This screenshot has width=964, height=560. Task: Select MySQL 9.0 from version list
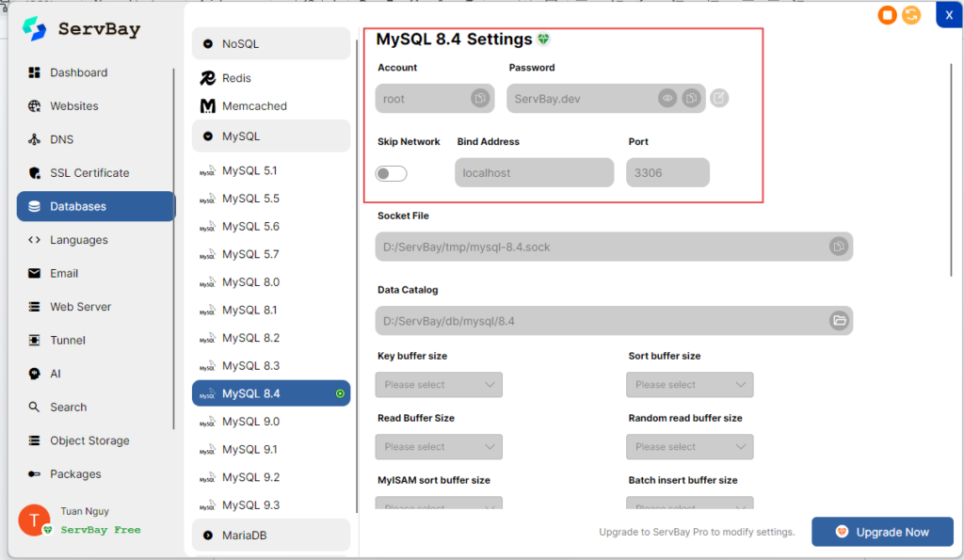click(x=250, y=422)
